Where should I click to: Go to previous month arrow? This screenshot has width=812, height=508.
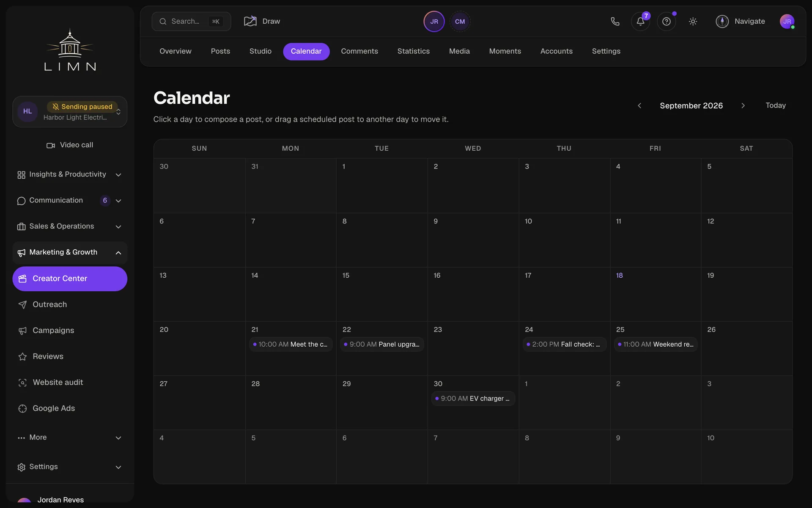click(639, 105)
